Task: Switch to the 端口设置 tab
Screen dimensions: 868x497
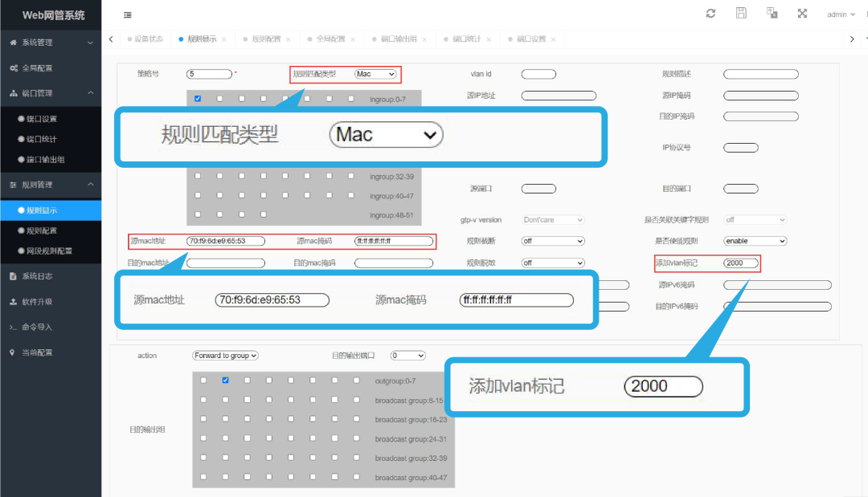Action: 531,39
